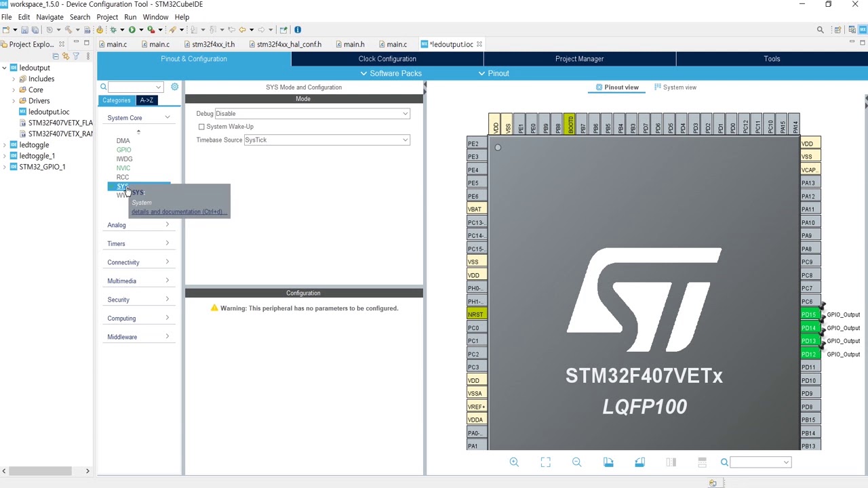Rotate chip counter-clockwise icon
Image resolution: width=868 pixels, height=488 pixels.
point(639,462)
